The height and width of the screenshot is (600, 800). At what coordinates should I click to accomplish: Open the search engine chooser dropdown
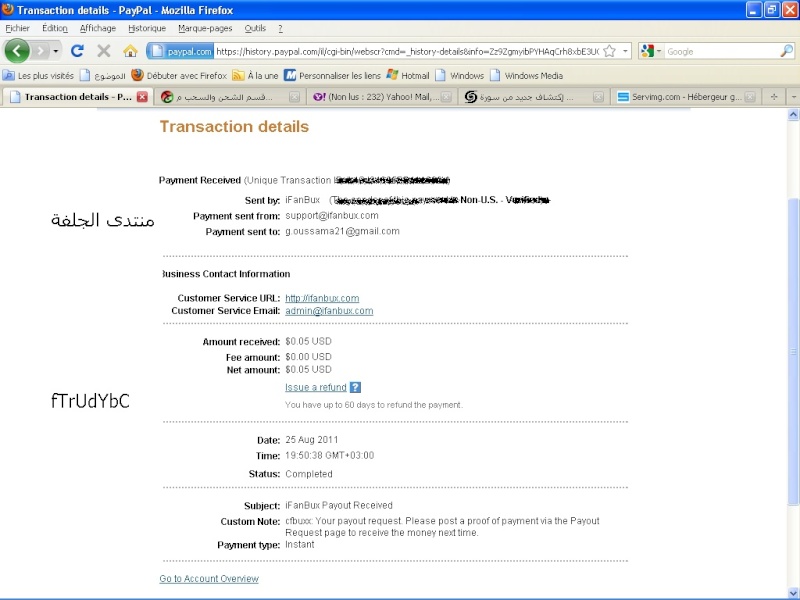(x=651, y=52)
